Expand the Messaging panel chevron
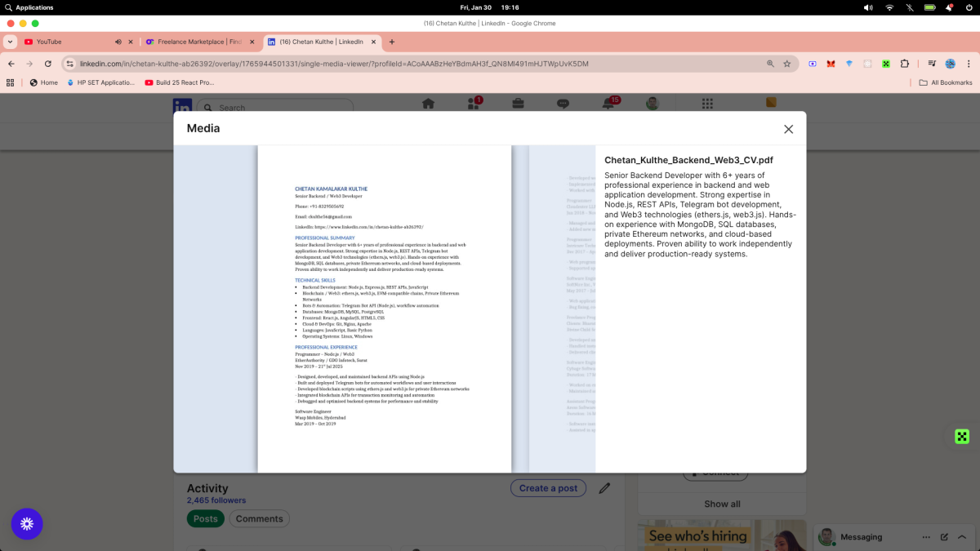 962,537
